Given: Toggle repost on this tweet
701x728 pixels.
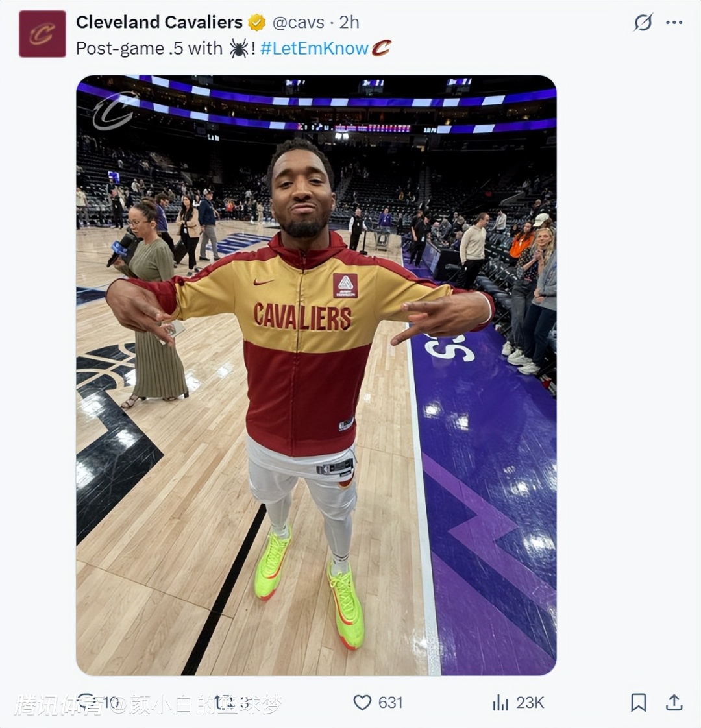Looking at the screenshot, I should coord(223,702).
